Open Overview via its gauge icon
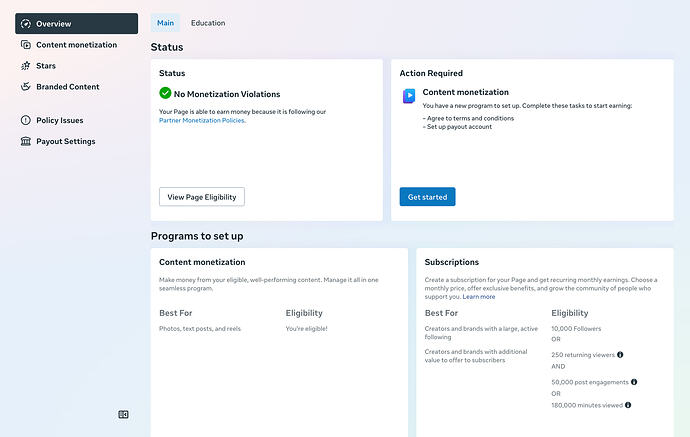 26,24
